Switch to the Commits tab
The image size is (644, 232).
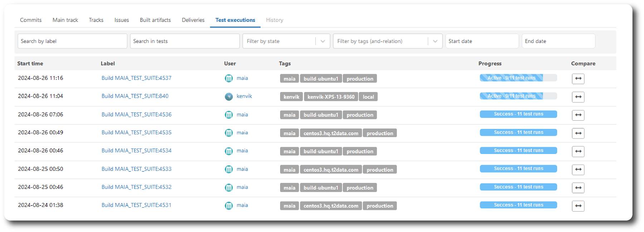[x=31, y=20]
